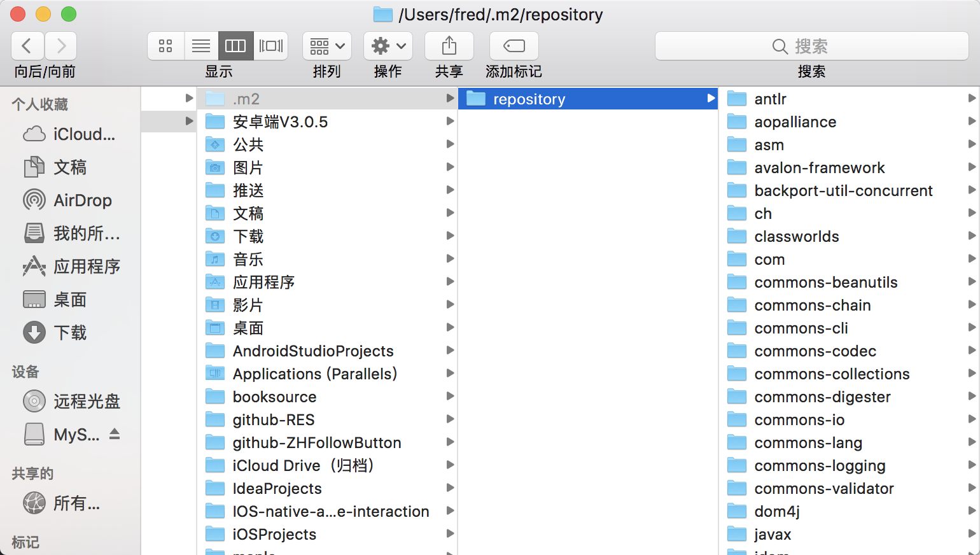
Task: Open 下载 in the sidebar
Action: pyautogui.click(x=70, y=333)
